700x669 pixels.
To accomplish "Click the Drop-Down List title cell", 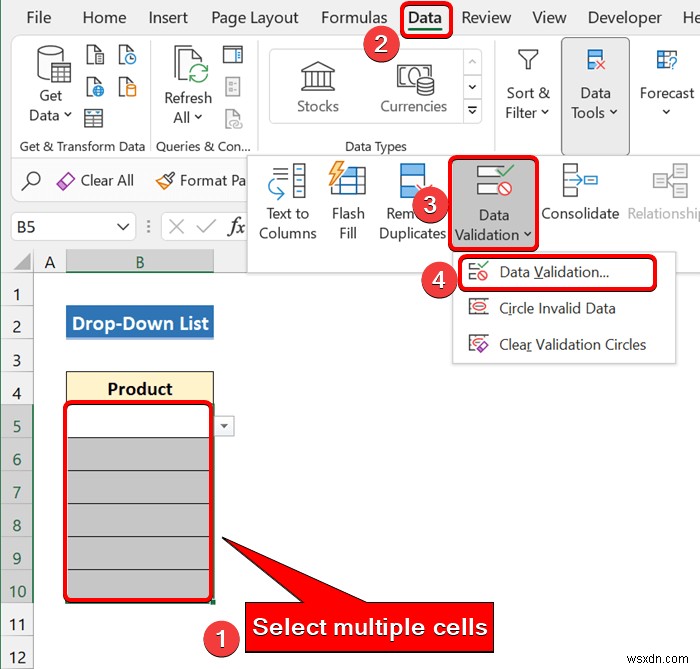I will (140, 323).
